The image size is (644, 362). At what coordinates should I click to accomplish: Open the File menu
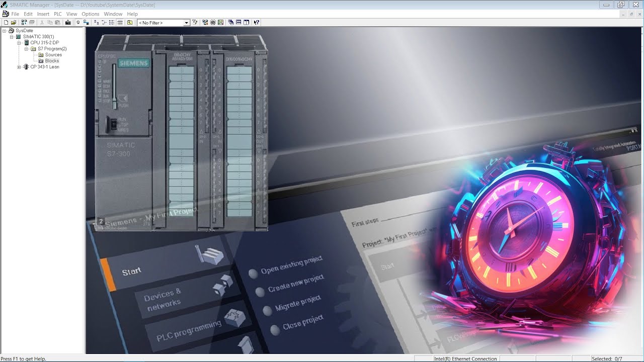(x=15, y=14)
